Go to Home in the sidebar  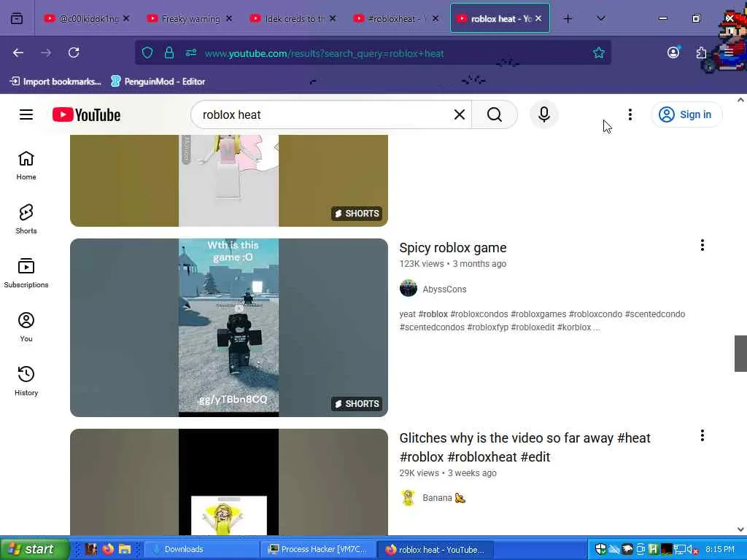26,166
